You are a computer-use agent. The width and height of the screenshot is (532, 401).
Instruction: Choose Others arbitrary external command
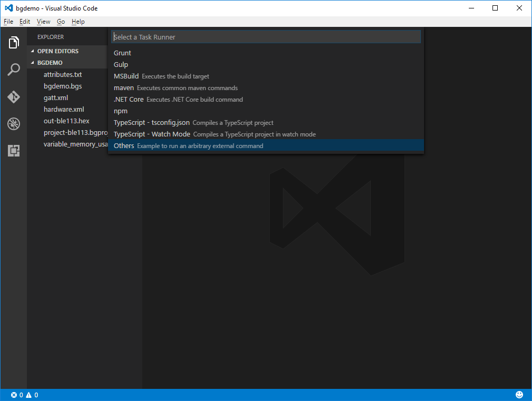[x=266, y=145]
